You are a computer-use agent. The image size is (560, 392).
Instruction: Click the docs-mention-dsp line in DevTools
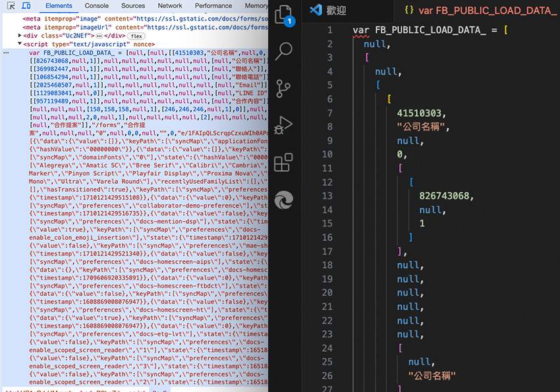point(149,221)
